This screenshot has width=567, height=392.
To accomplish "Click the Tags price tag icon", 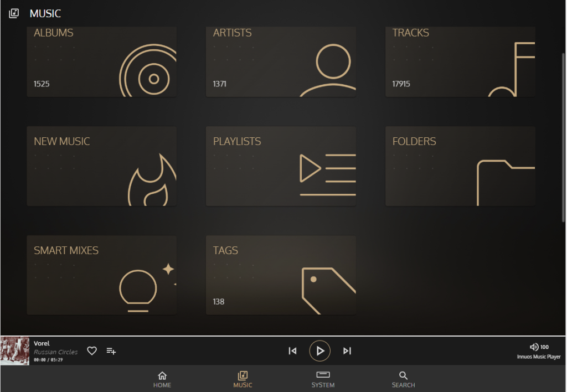I will click(x=329, y=291).
